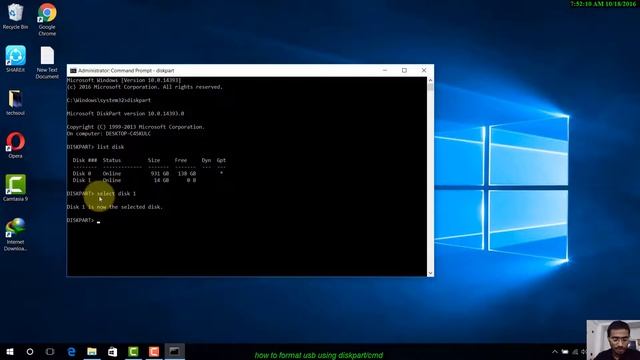Click the console title bar text
This screenshot has height=360, width=640.
(x=126, y=71)
